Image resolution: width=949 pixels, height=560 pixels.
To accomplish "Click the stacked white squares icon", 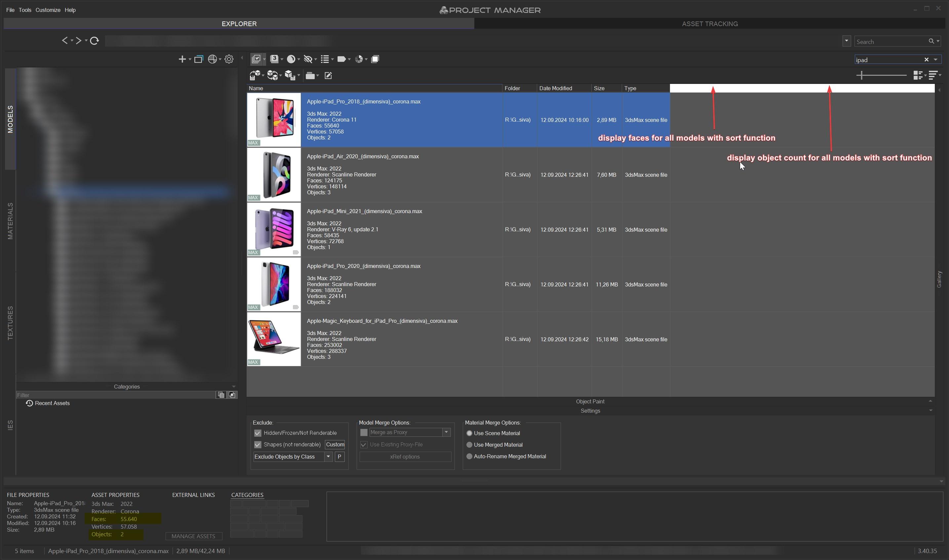I will (x=375, y=59).
